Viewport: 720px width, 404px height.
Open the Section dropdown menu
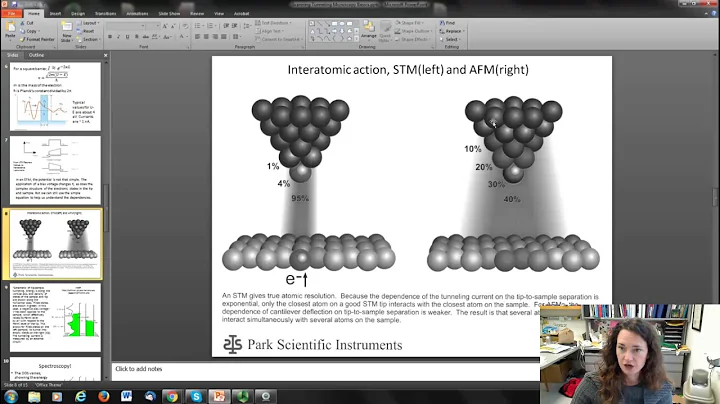(x=88, y=39)
